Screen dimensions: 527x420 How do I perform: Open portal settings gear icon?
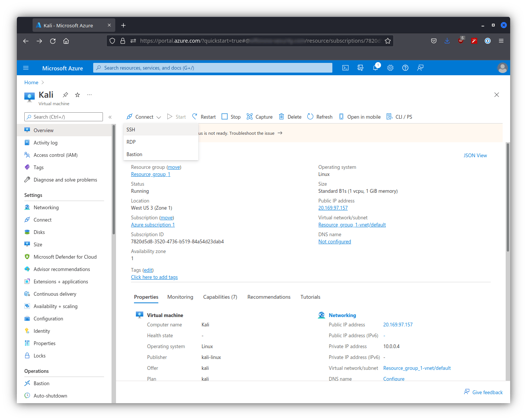390,68
